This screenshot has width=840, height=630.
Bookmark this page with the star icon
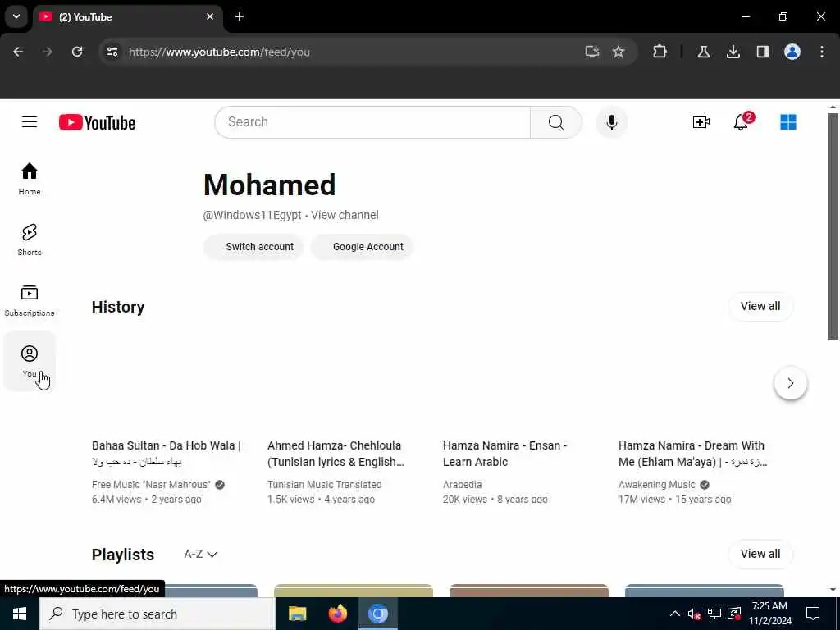[x=619, y=52]
